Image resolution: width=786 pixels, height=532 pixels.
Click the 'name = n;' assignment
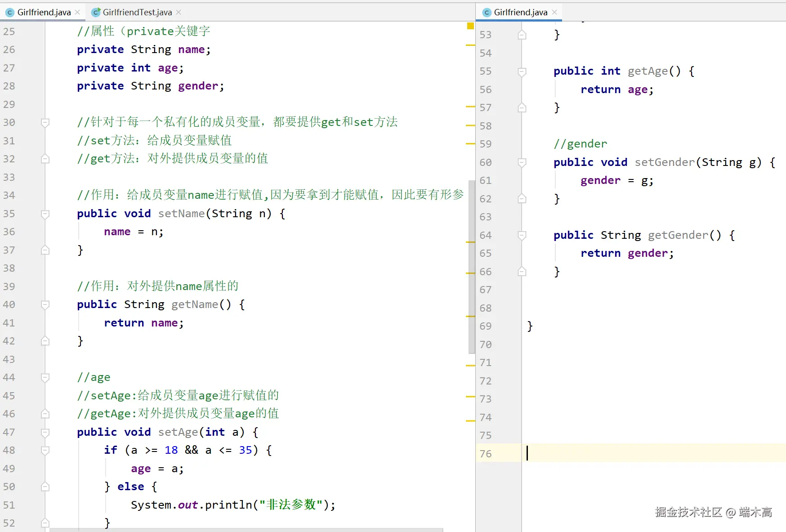coord(134,232)
